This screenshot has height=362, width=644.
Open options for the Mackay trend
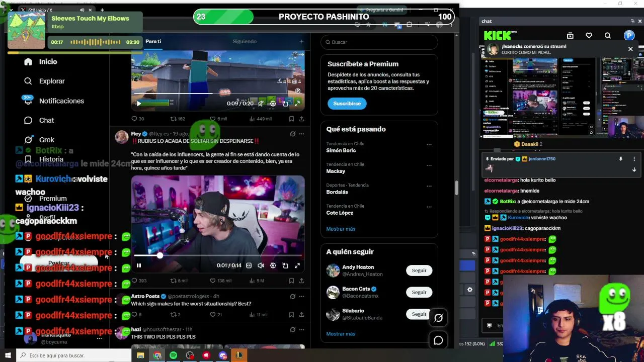point(429,165)
